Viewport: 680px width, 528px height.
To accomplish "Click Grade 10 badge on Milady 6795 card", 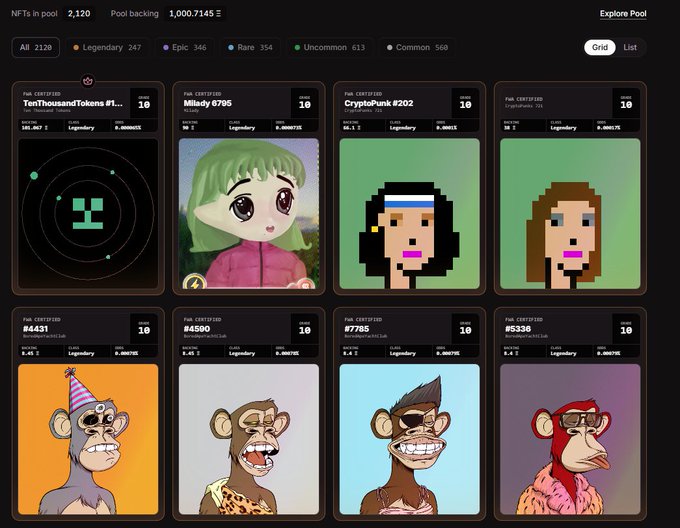I will click(x=305, y=103).
